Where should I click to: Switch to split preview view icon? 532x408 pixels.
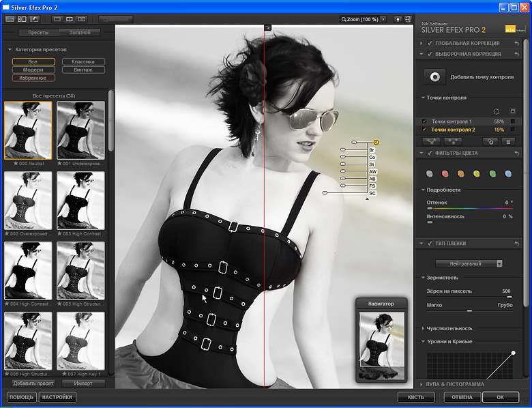(69, 19)
